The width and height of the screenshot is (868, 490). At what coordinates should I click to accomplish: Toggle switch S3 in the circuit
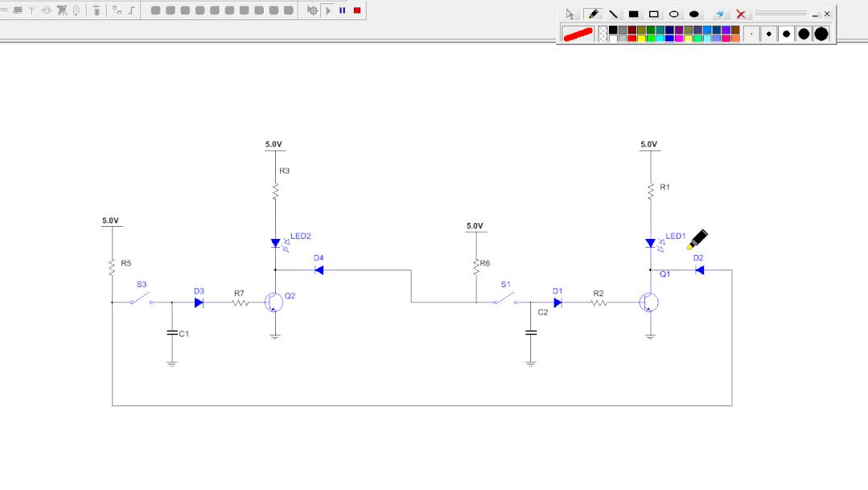(x=142, y=299)
